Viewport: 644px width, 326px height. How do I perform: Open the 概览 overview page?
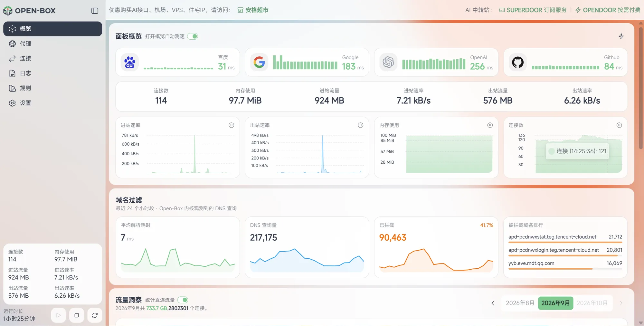point(53,29)
